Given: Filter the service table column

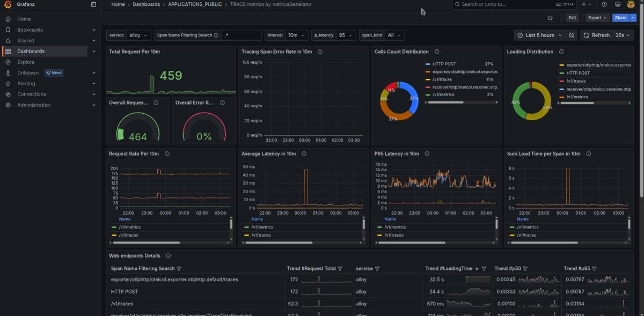Looking at the screenshot, I should pyautogui.click(x=377, y=269).
